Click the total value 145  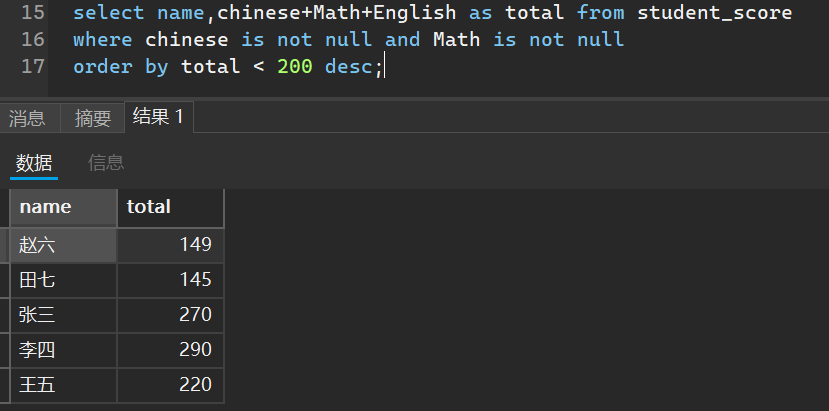(170, 280)
